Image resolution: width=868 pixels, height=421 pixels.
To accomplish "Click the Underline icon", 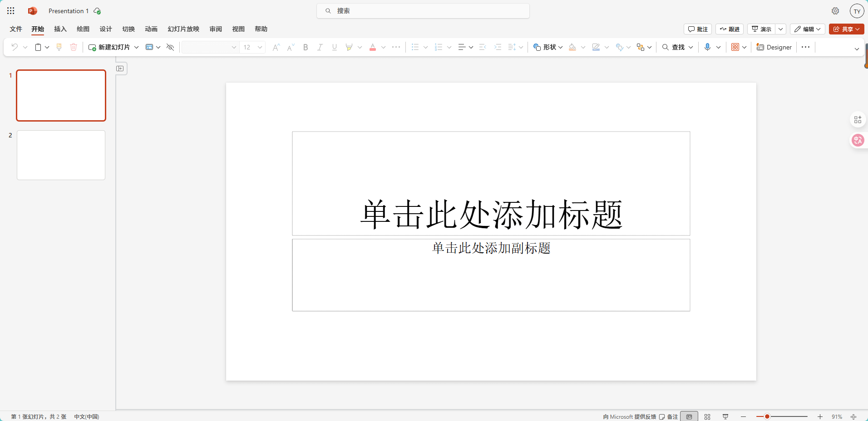I will tap(334, 47).
